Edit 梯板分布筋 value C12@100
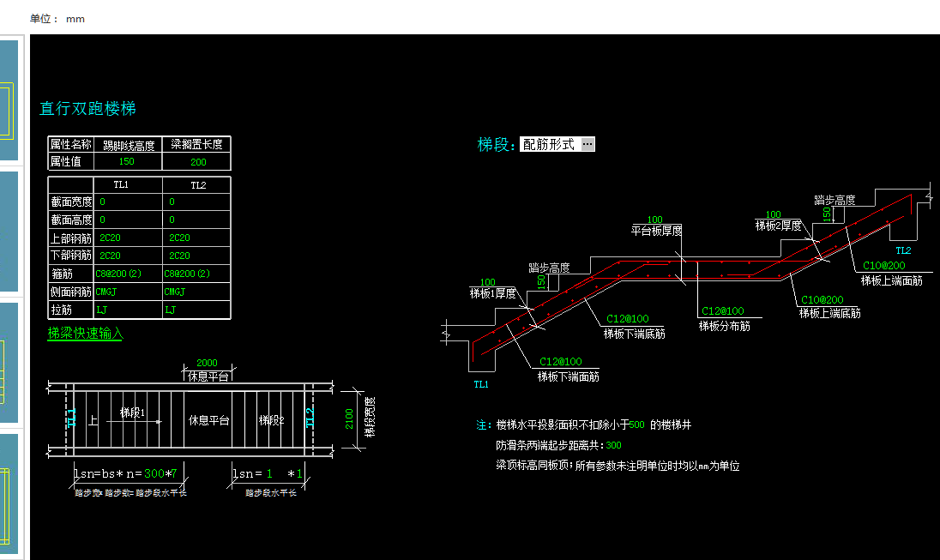The image size is (940, 560). 723,311
